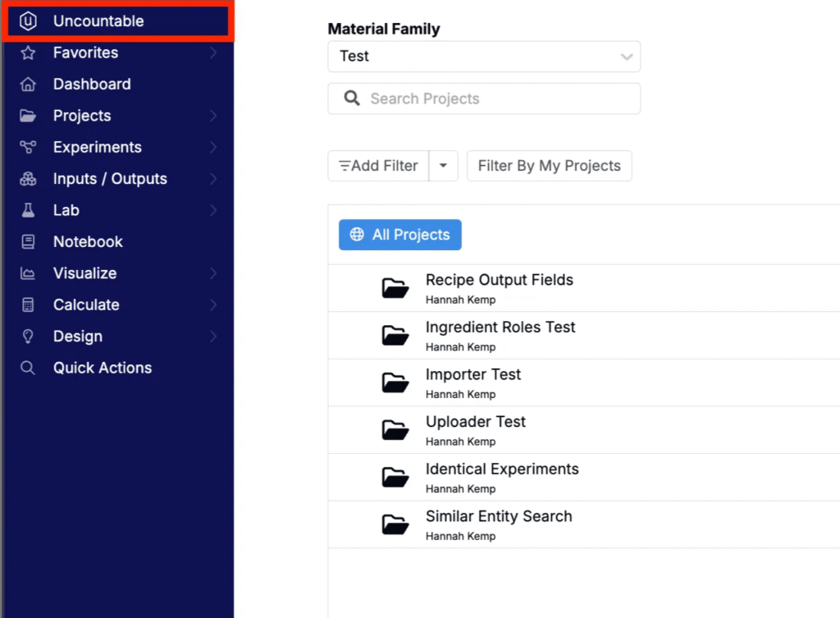This screenshot has width=840, height=618.
Task: Expand the Visualize submenu chevron
Action: [x=213, y=273]
